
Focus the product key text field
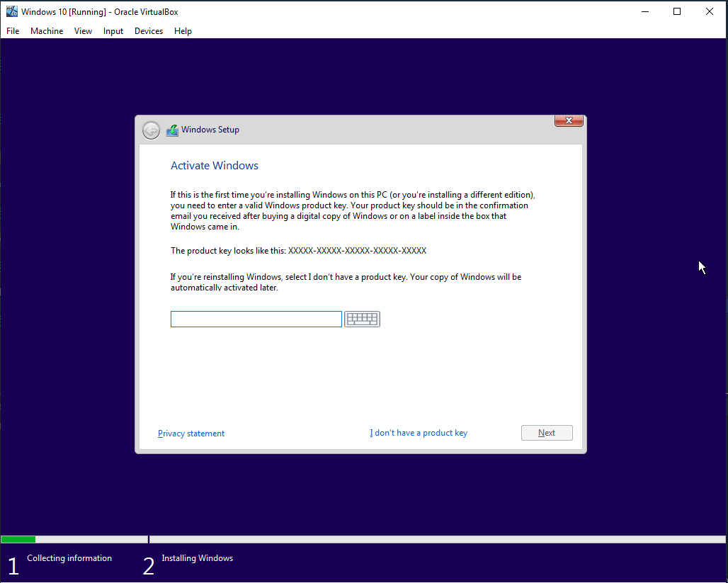(x=256, y=319)
